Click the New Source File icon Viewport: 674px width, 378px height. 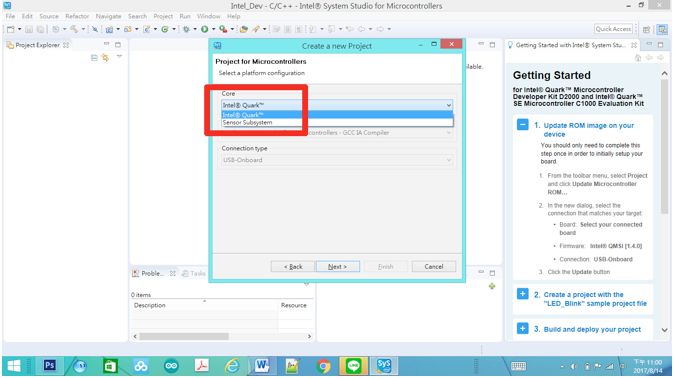(x=147, y=29)
